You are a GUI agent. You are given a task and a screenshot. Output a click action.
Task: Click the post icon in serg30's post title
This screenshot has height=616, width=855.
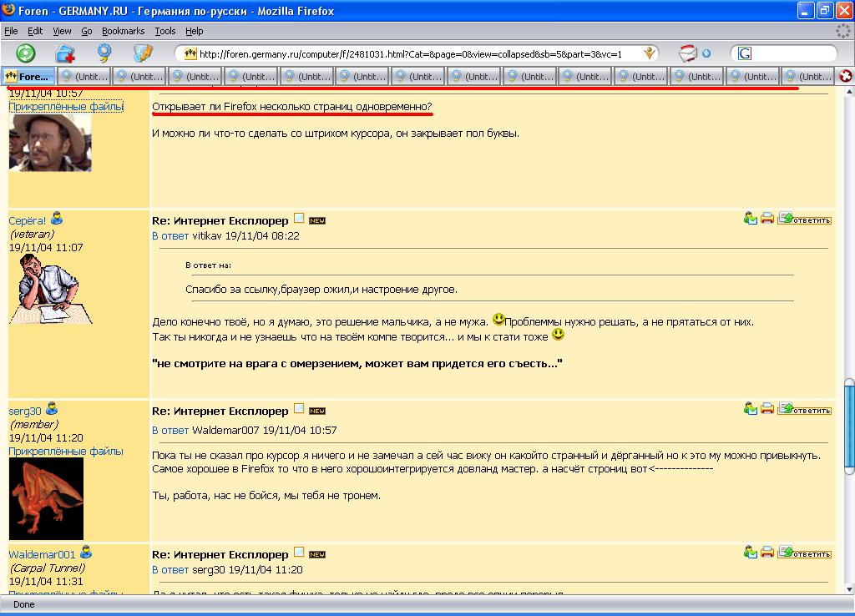[x=299, y=408]
